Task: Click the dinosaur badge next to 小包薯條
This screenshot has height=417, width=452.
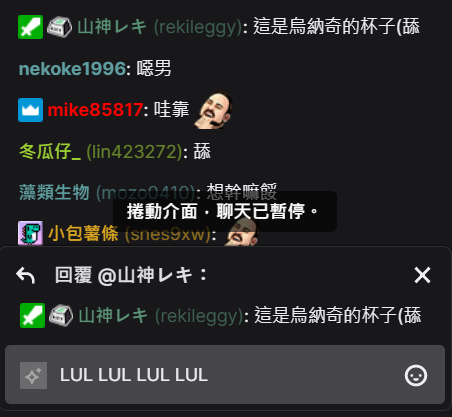Action: 30,233
